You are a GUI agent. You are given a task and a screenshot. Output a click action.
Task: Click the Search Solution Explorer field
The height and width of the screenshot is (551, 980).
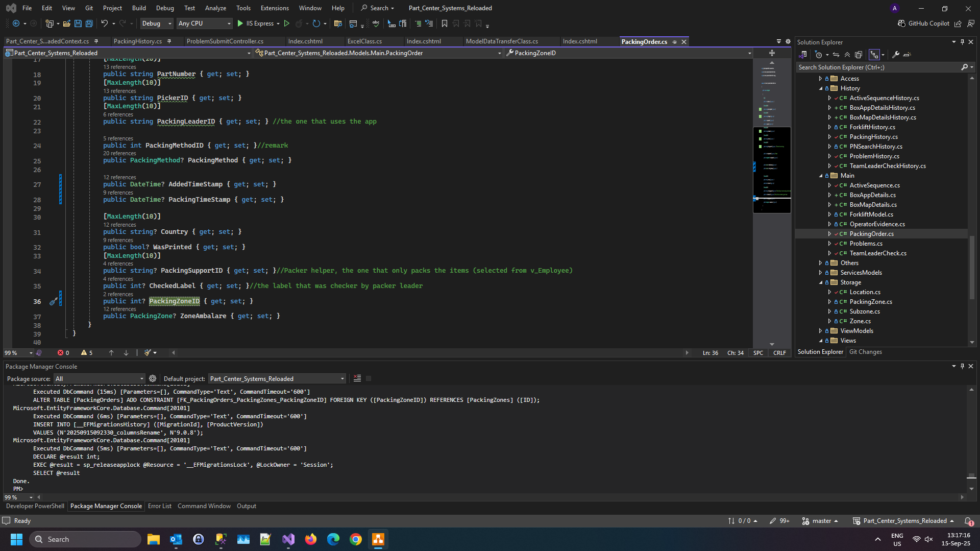[x=878, y=67]
